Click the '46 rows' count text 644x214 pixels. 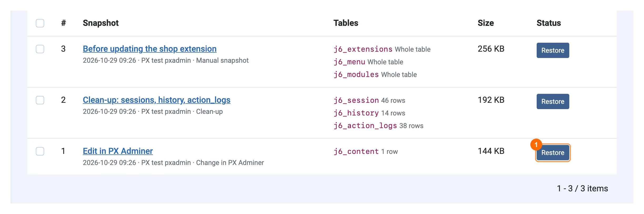tap(393, 100)
